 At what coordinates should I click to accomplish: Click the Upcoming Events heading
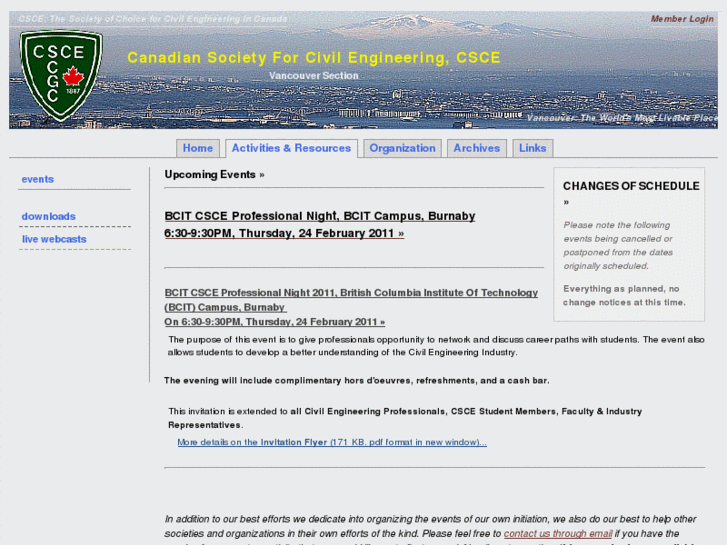[x=214, y=174]
